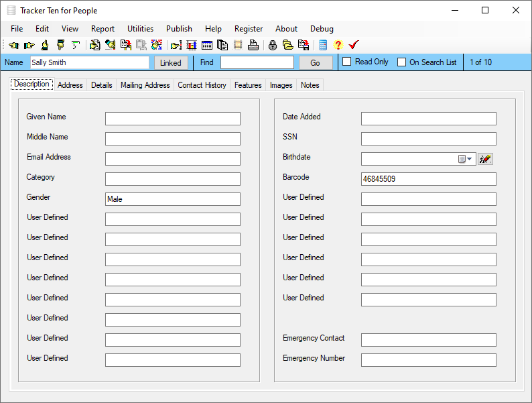Click the open yellow folder toolbar icon
The image size is (532, 403).
287,46
